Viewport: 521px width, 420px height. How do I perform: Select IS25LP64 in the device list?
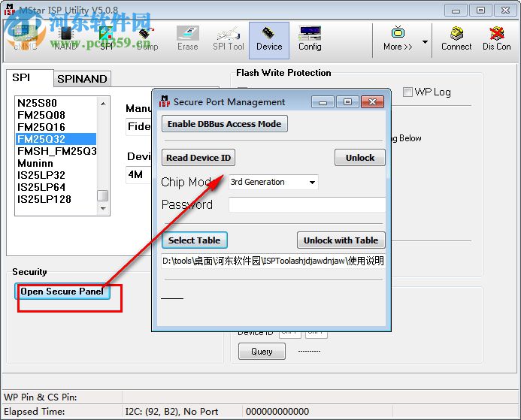point(56,187)
